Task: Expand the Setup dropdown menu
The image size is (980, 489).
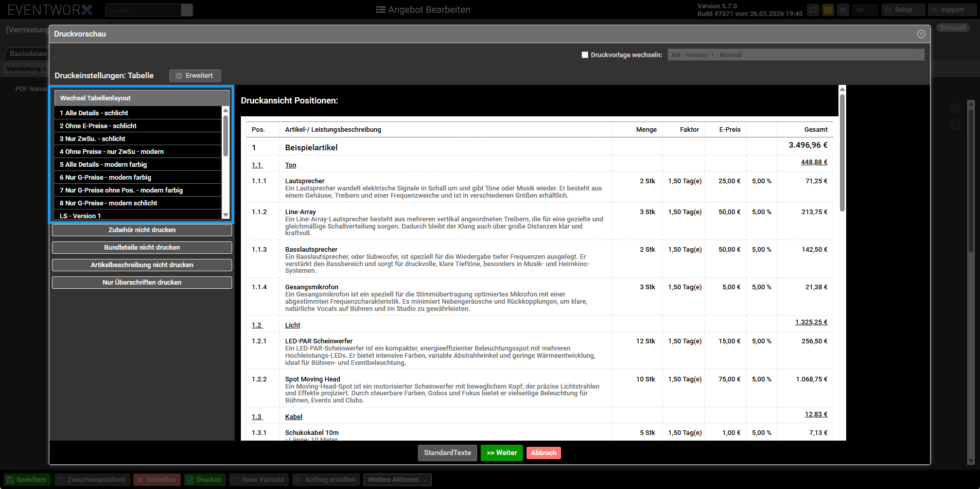Action: tap(903, 10)
